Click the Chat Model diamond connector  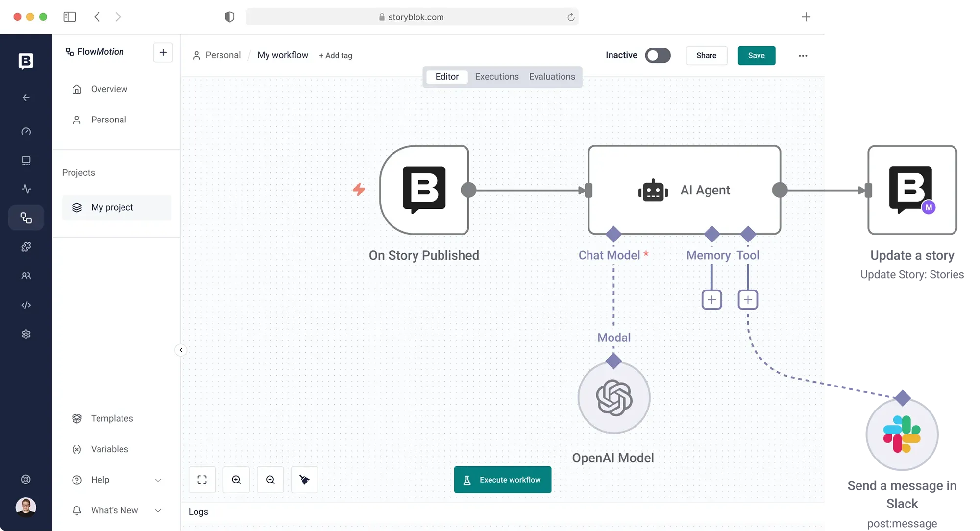(613, 234)
